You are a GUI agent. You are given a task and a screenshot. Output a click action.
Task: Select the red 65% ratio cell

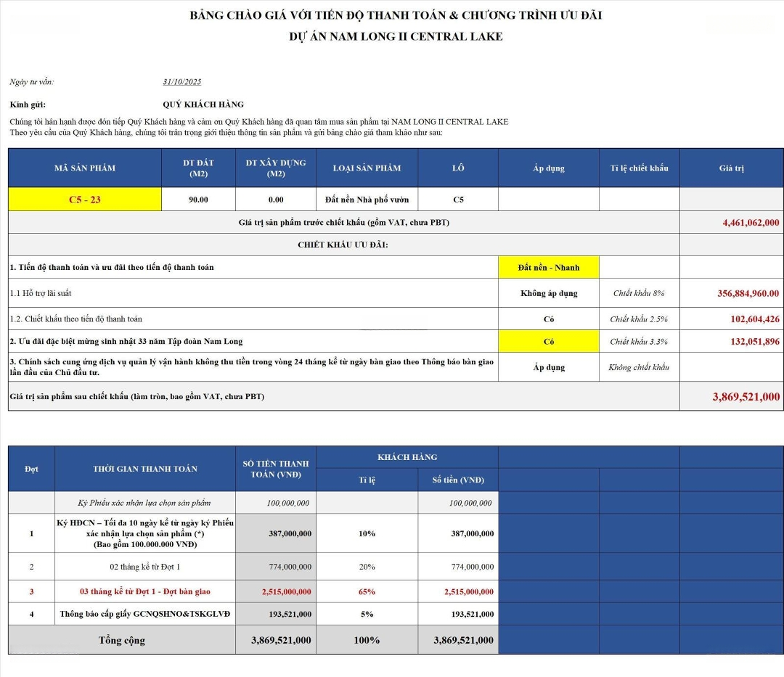tap(367, 592)
